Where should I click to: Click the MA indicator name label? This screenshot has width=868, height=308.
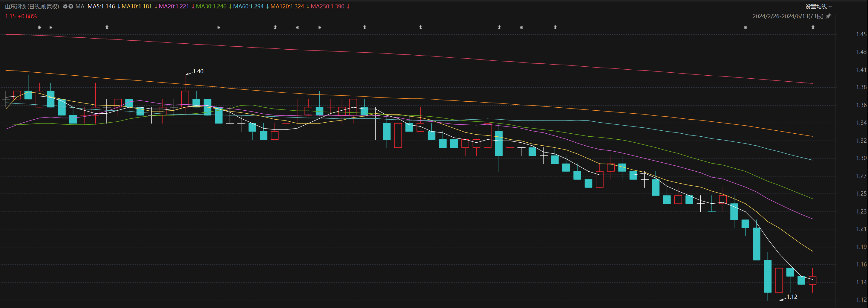point(80,6)
